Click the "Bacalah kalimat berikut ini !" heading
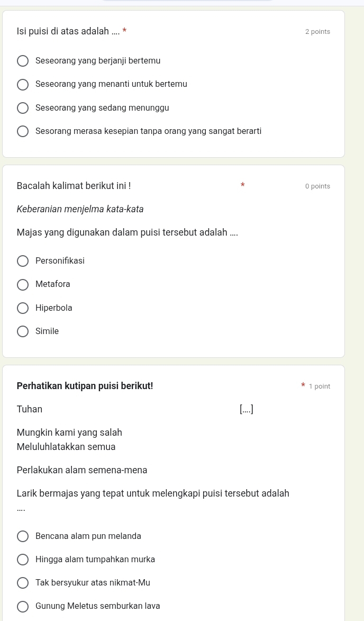 (74, 186)
